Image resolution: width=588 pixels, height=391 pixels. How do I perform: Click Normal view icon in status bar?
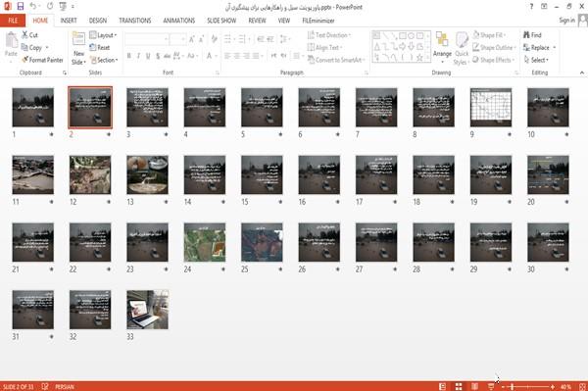pos(443,386)
